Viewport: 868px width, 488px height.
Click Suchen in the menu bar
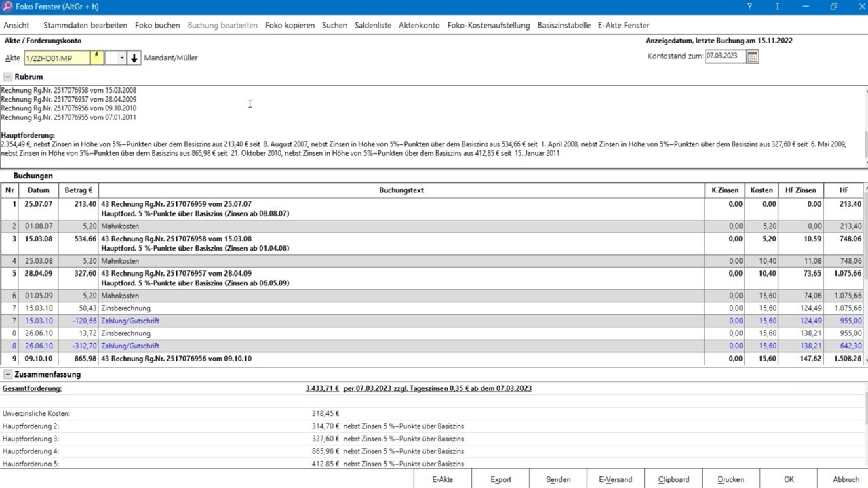click(334, 25)
